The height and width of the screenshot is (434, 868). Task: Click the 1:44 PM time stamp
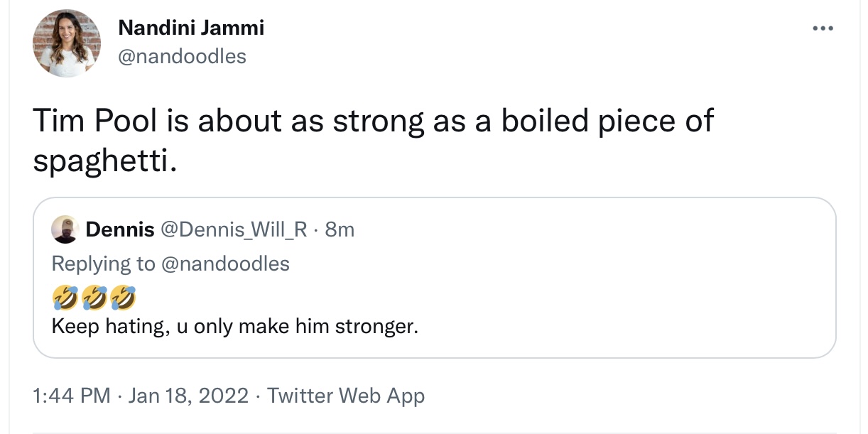coord(72,396)
